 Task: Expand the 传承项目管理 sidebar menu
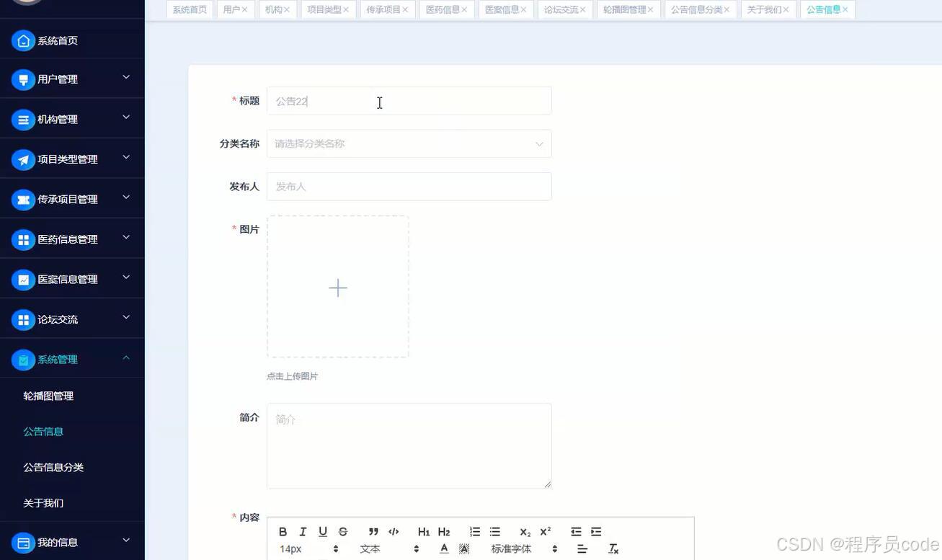pos(72,199)
